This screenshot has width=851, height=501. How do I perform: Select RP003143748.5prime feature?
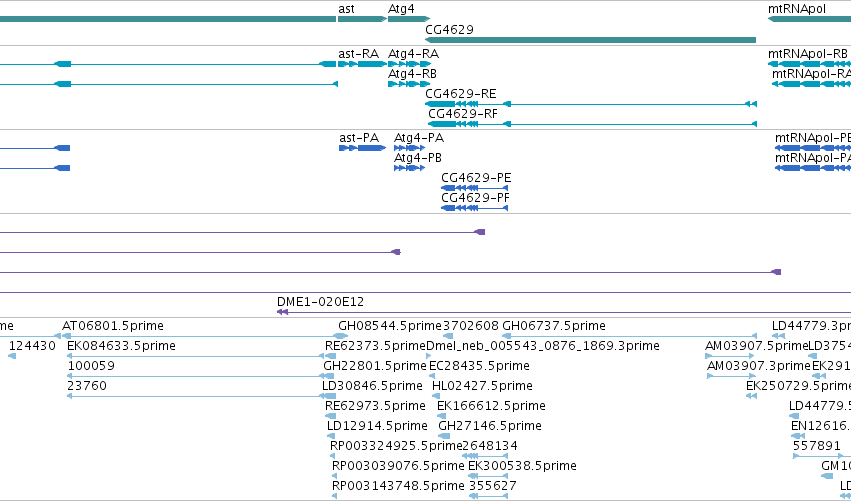(x=334, y=497)
